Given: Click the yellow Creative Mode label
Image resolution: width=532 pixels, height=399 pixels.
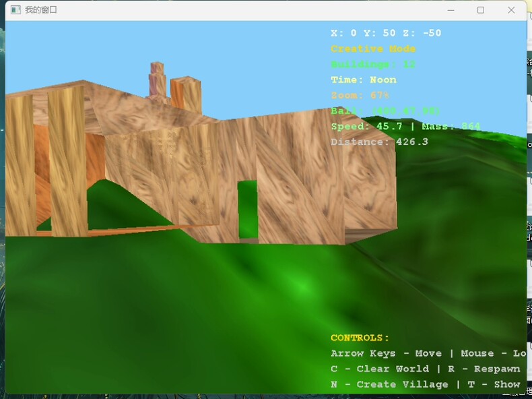Looking at the screenshot, I should (373, 49).
